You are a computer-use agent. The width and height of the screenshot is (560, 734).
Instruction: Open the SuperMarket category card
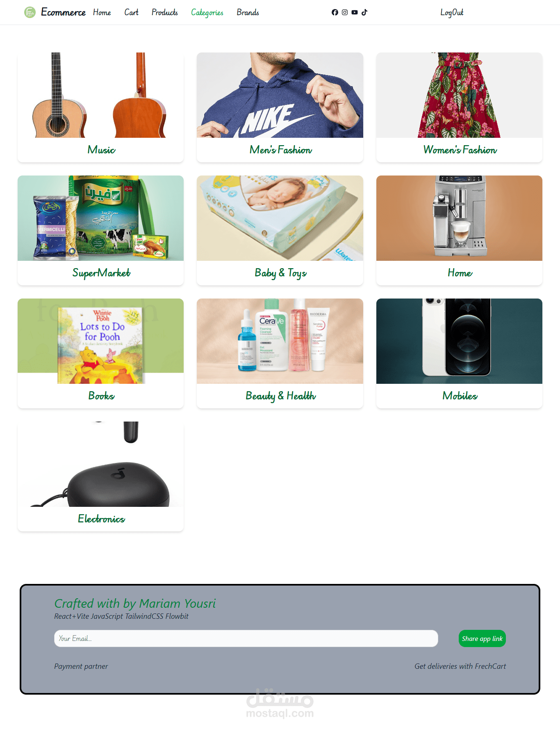coord(100,230)
